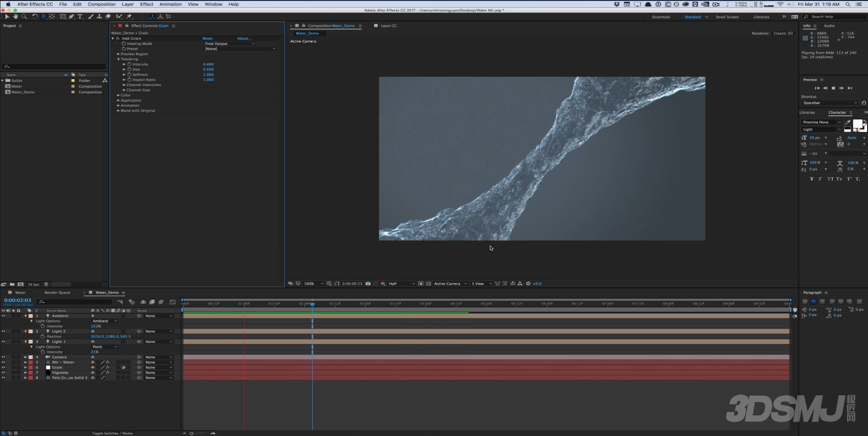Click Toggle Switches / Modes button
The width and height of the screenshot is (868, 436).
(x=112, y=433)
